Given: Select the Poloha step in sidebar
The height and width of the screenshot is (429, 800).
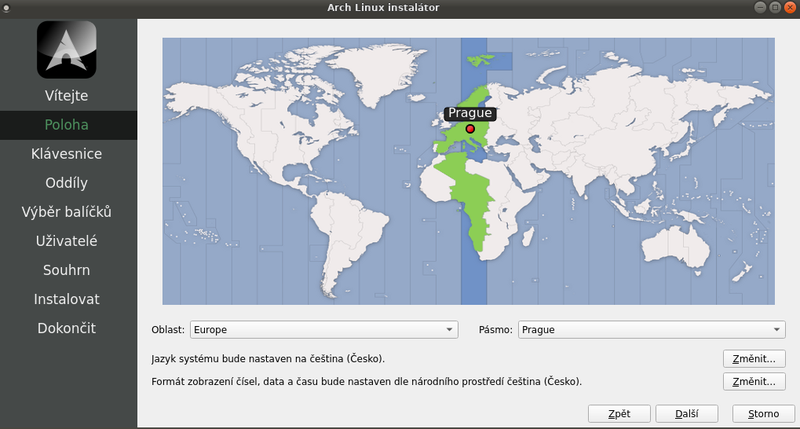Looking at the screenshot, I should (67, 125).
